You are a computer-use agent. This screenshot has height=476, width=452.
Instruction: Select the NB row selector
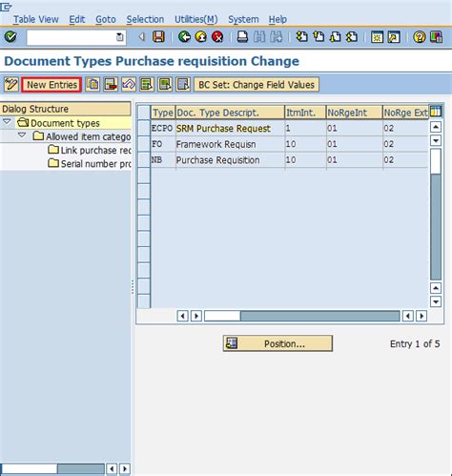point(144,159)
